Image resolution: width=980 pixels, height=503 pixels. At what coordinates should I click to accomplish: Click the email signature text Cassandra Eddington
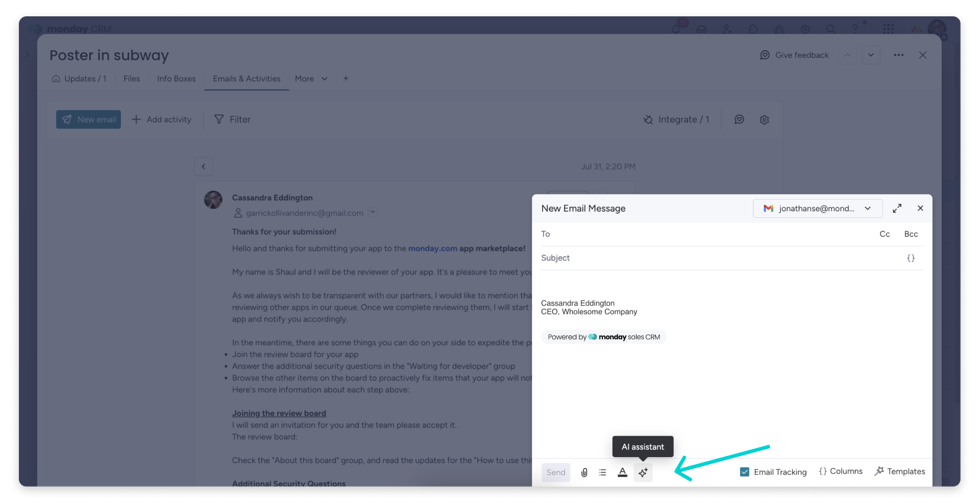[x=578, y=303]
